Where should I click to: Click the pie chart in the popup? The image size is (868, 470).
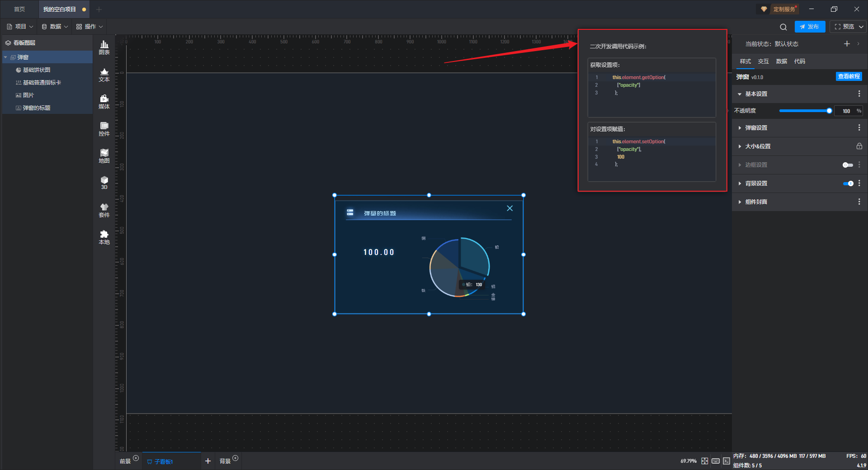(459, 267)
